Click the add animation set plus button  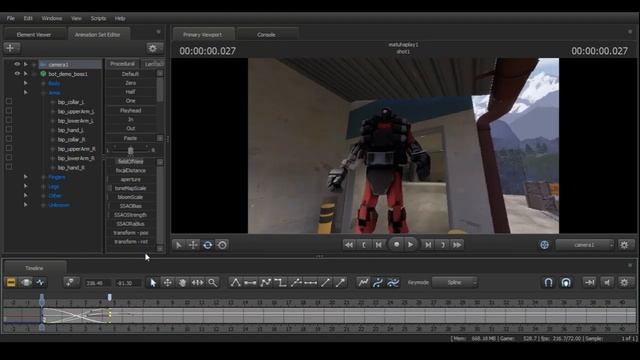click(x=11, y=48)
